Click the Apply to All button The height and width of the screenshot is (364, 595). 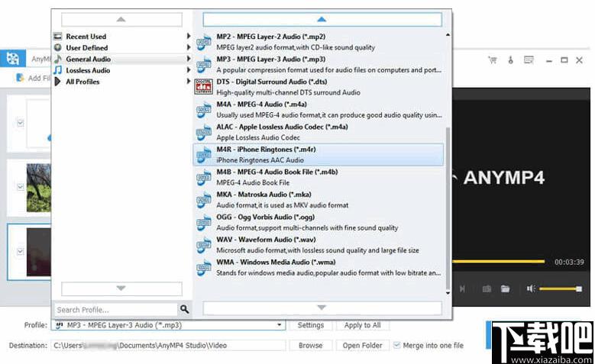point(362,325)
